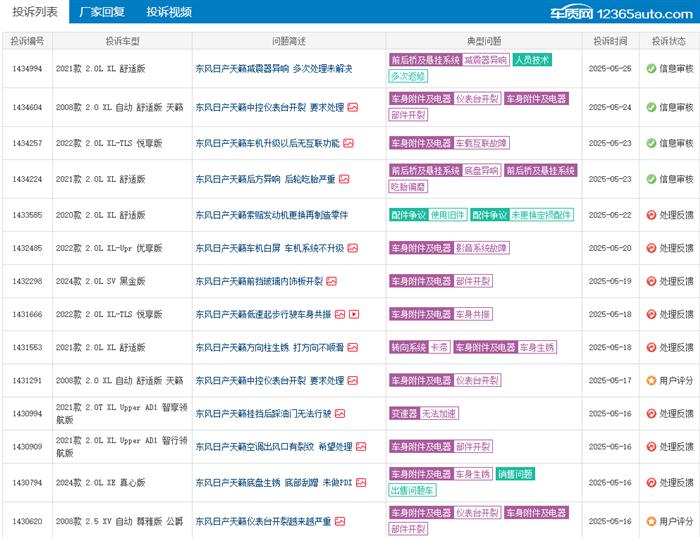Open complaint 东风日产天籁减震器异响 多次处理未解决
This screenshot has width=700, height=538.
pos(274,69)
